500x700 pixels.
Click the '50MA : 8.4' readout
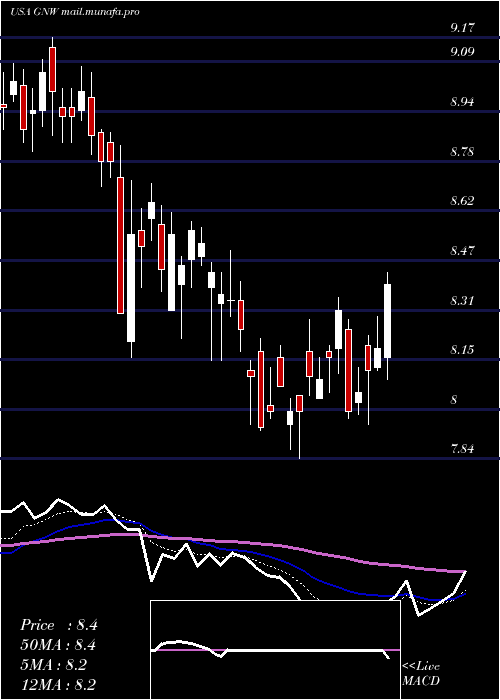click(x=58, y=645)
